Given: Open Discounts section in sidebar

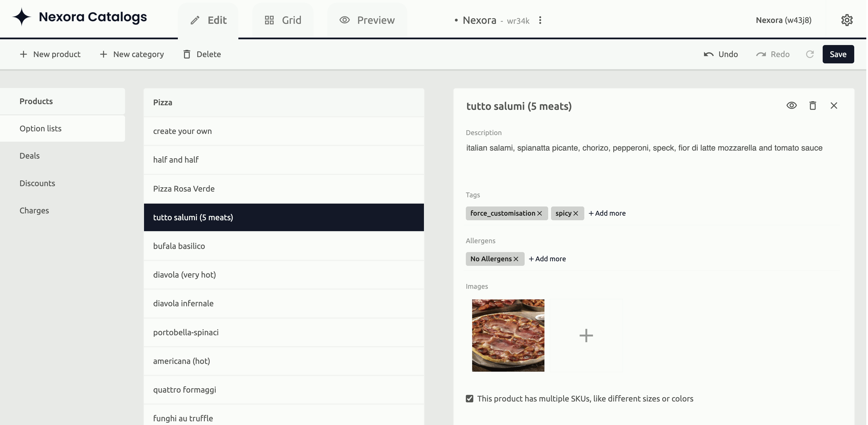Looking at the screenshot, I should (x=37, y=183).
